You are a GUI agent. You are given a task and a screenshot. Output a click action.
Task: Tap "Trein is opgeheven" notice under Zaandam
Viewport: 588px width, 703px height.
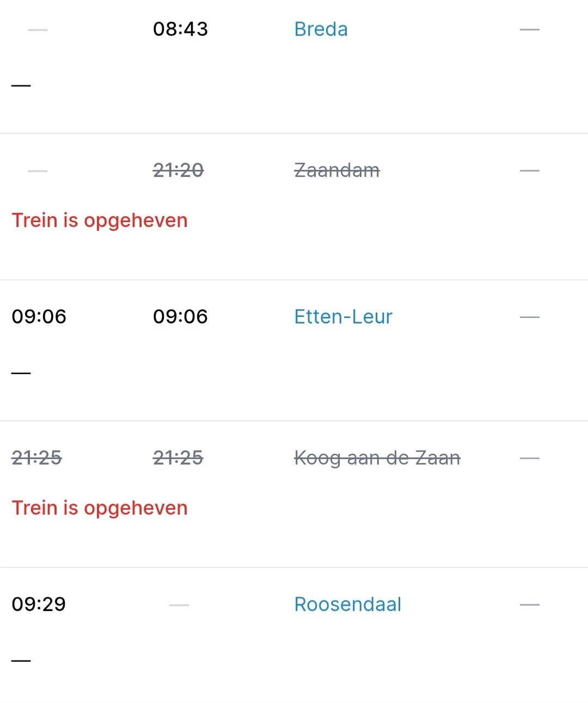(x=100, y=221)
